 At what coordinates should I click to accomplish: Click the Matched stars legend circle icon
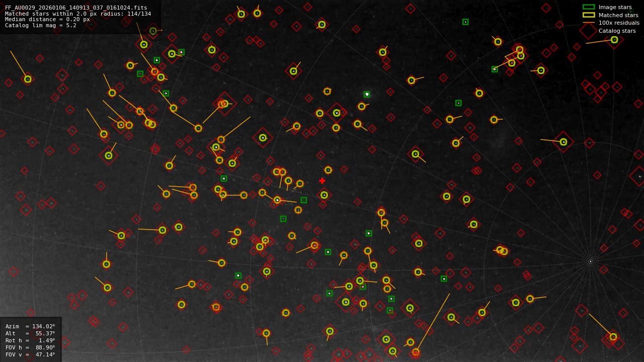pos(589,15)
